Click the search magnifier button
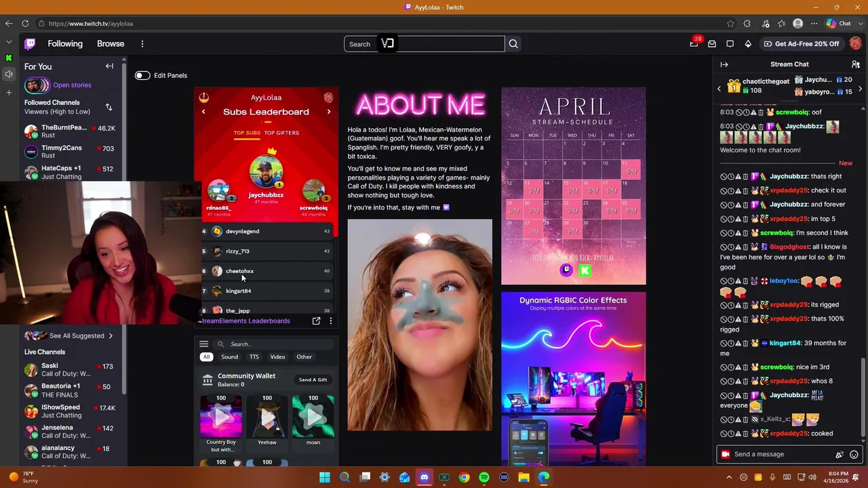The image size is (868, 488). [513, 44]
